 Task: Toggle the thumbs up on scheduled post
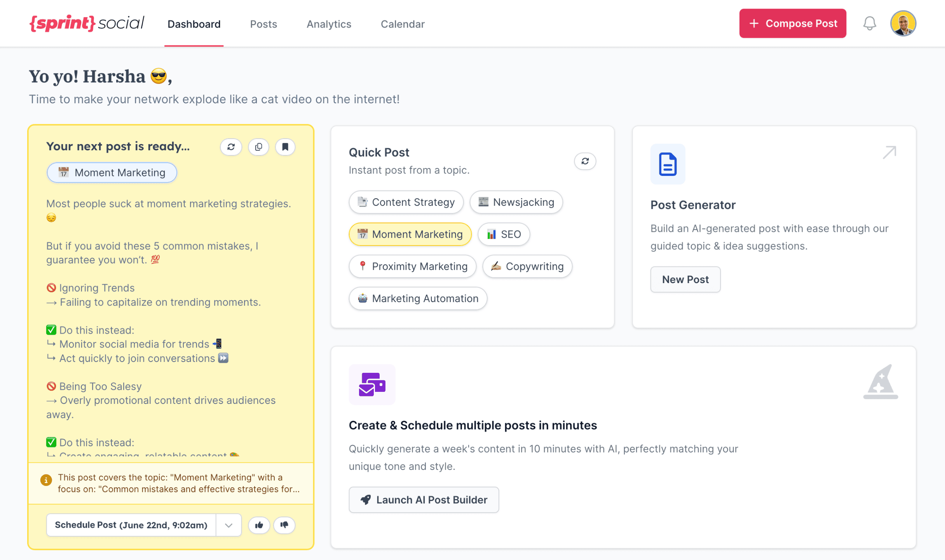[259, 525]
